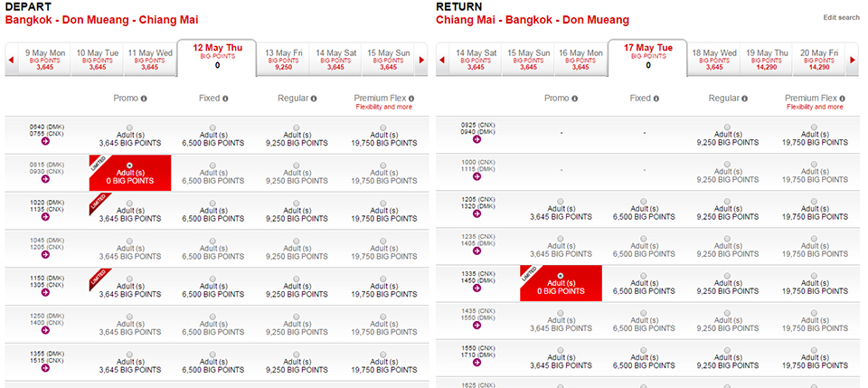The height and width of the screenshot is (388, 868).
Task: Select Regular fare for 1435 CNX return
Action: coord(727,313)
